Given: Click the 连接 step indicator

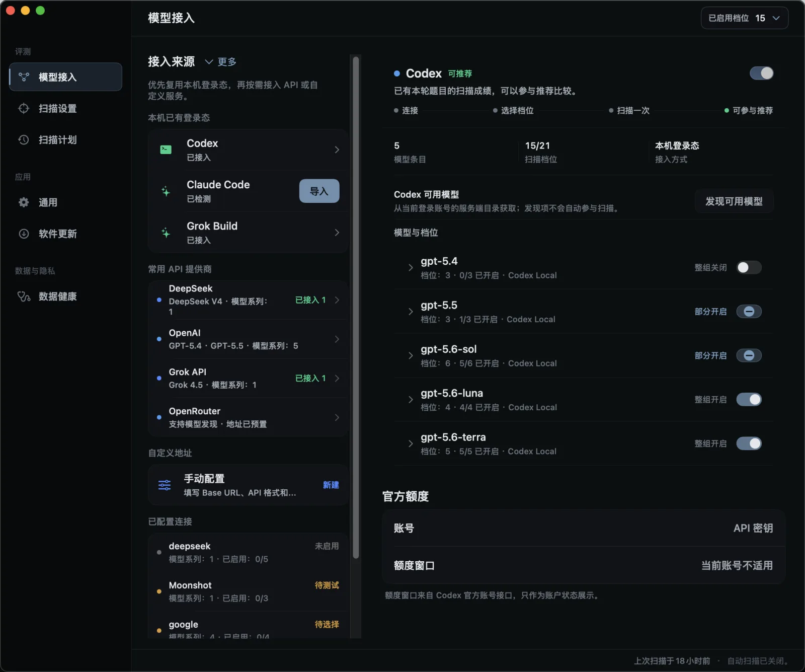Looking at the screenshot, I should pos(406,110).
